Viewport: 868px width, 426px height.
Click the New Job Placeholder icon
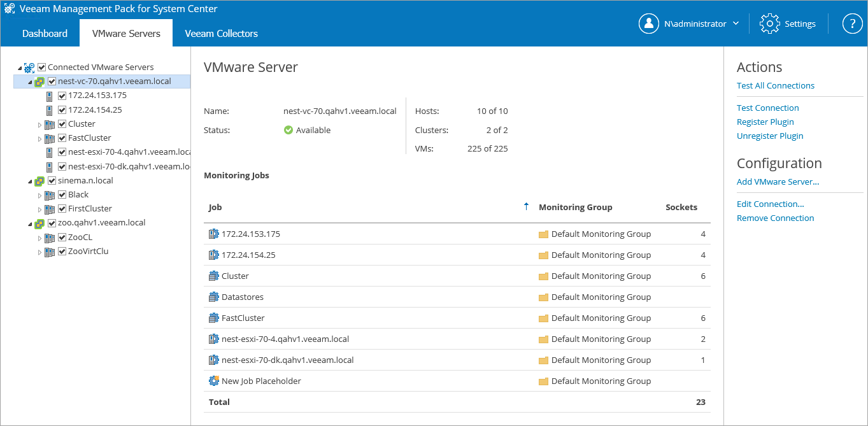pyautogui.click(x=213, y=381)
